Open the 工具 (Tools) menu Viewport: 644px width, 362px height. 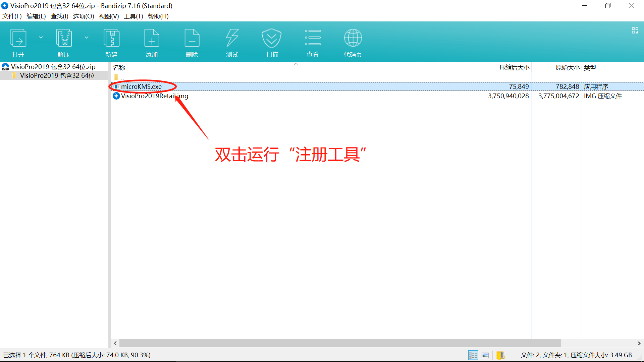[x=133, y=16]
